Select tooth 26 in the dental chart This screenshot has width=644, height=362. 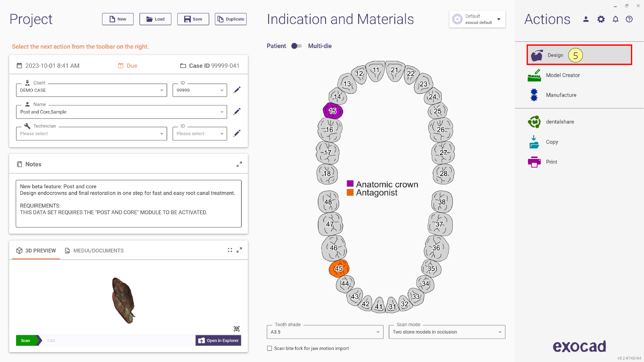coord(441,130)
